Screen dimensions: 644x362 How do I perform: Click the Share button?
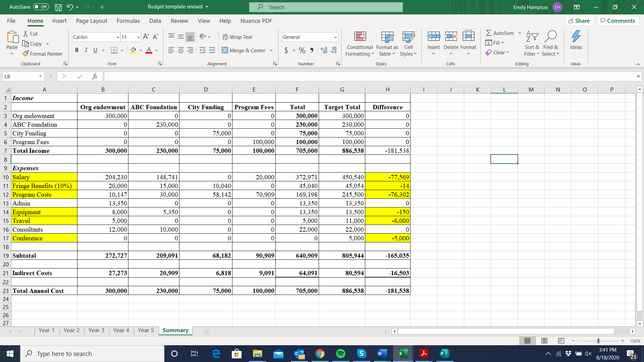579,21
